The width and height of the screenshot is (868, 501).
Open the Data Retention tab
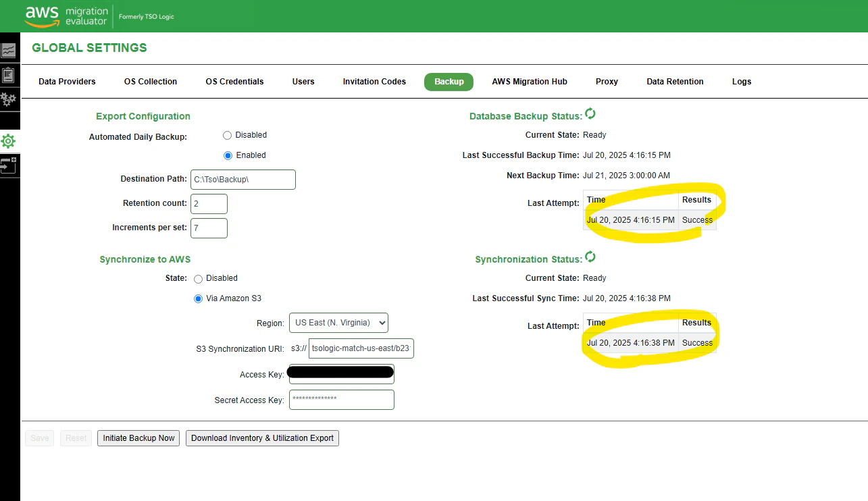(x=675, y=82)
